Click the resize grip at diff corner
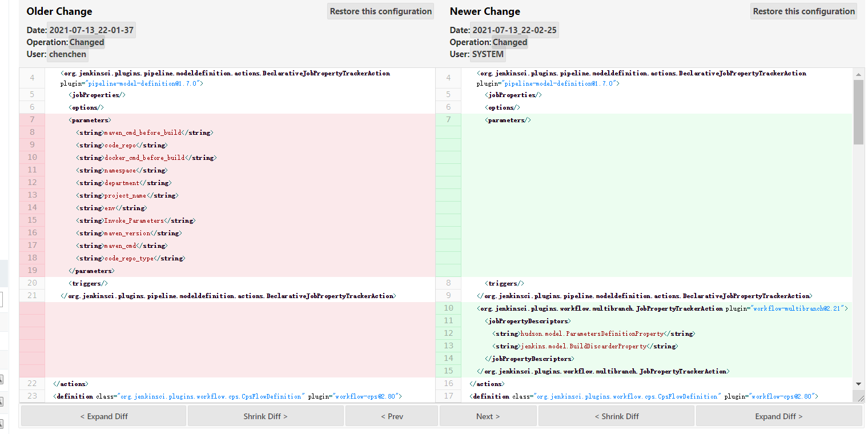Screen dimensions: 868x434 click(859, 397)
